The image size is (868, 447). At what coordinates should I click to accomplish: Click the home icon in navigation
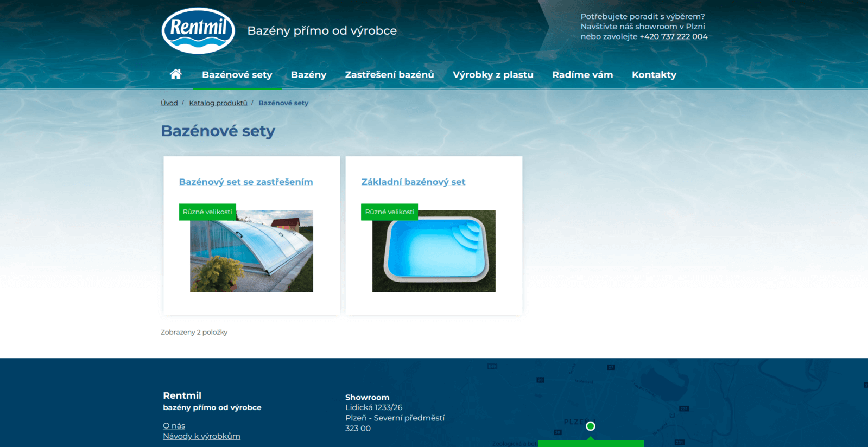pos(175,74)
